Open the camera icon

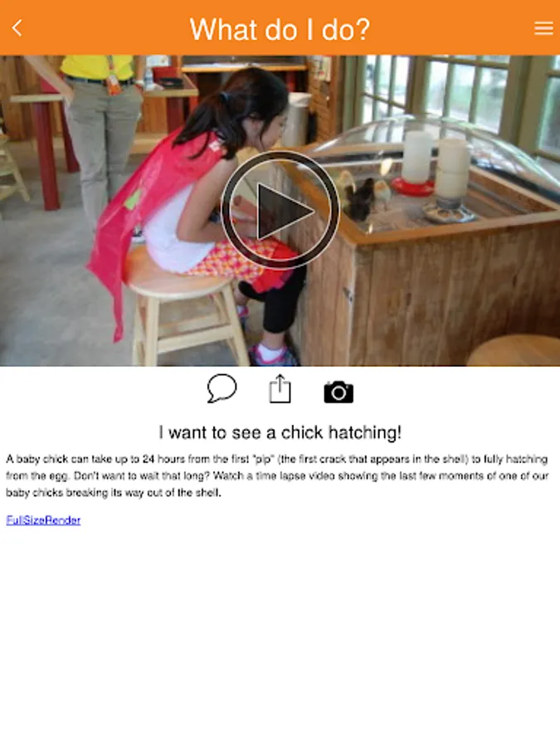[338, 392]
